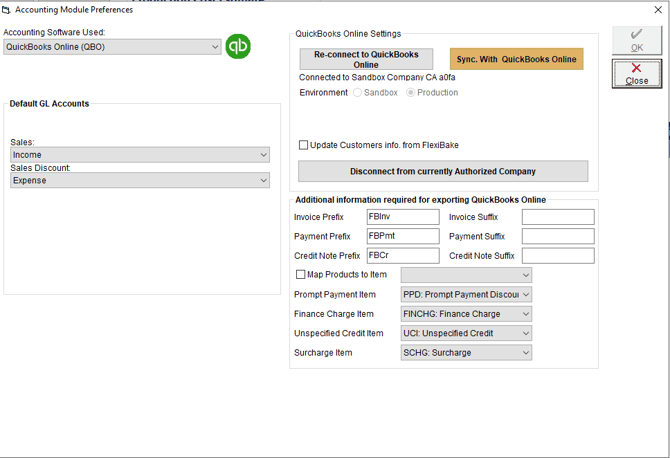This screenshot has height=458, width=670.
Task: Disconnect from currently Authorized Company
Action: point(443,171)
